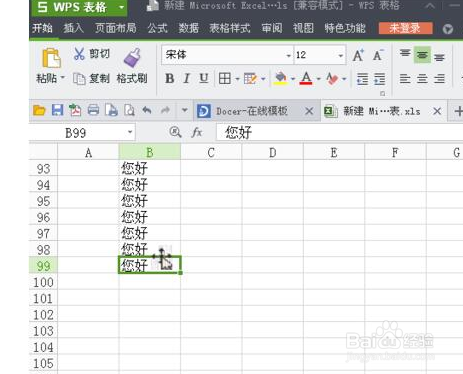The height and width of the screenshot is (374, 463).
Task: Click the print preview icon
Action: click(x=111, y=110)
